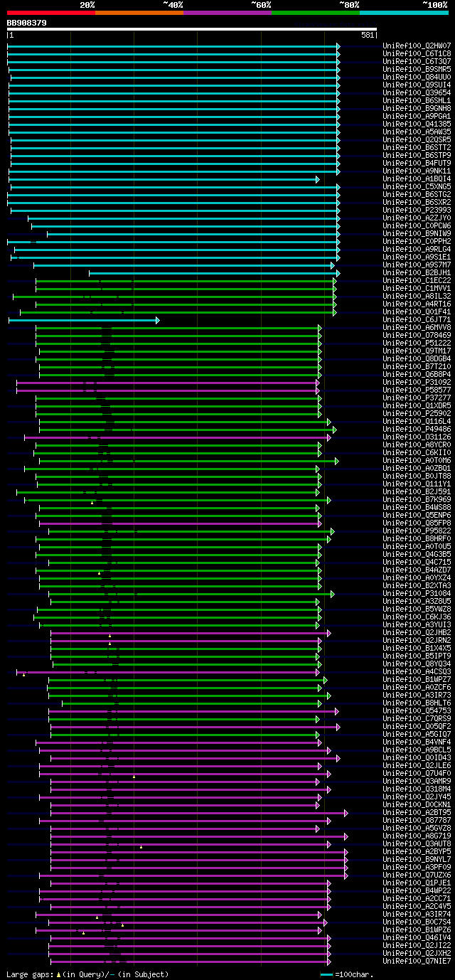Click the arrowhead ending UniRef100_A8G719's alignment
Image resolution: width=455 pixels, height=980 pixels.
[x=346, y=836]
